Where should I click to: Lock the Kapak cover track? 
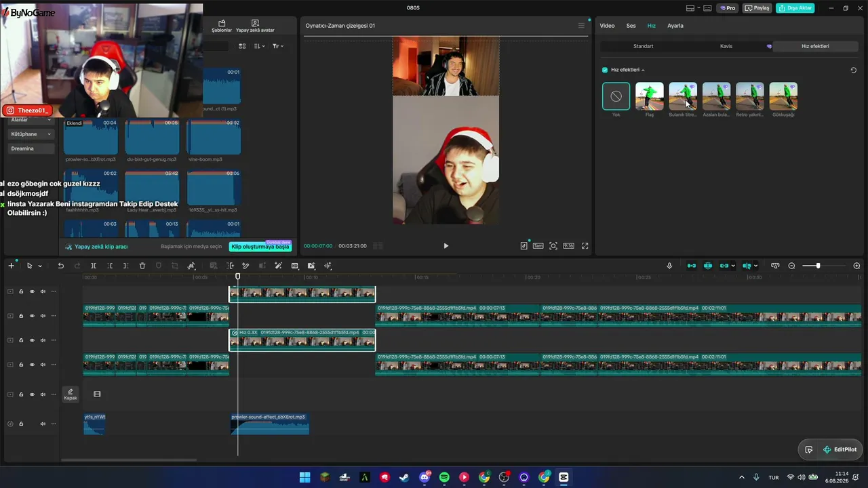pos(21,394)
